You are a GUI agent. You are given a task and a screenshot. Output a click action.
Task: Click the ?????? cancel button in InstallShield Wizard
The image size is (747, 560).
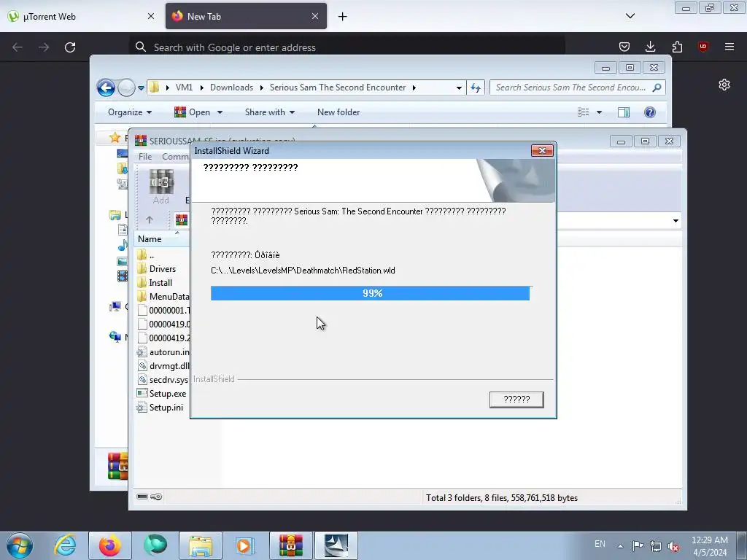click(x=516, y=400)
